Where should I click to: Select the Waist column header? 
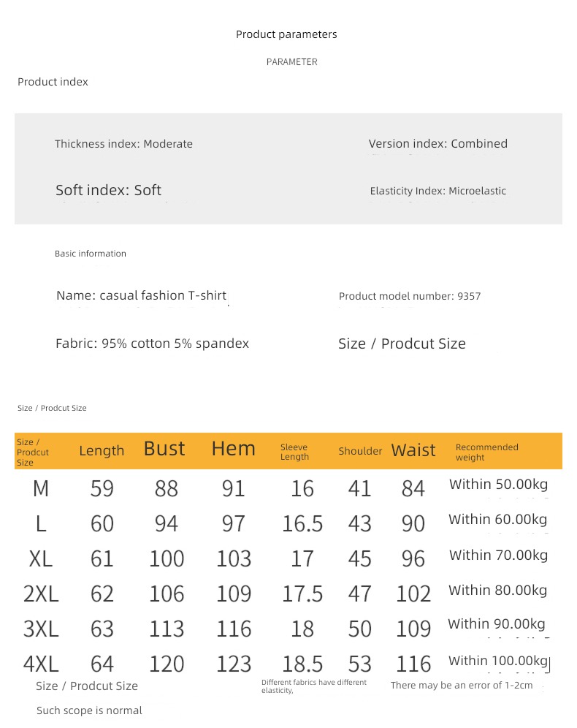(413, 450)
